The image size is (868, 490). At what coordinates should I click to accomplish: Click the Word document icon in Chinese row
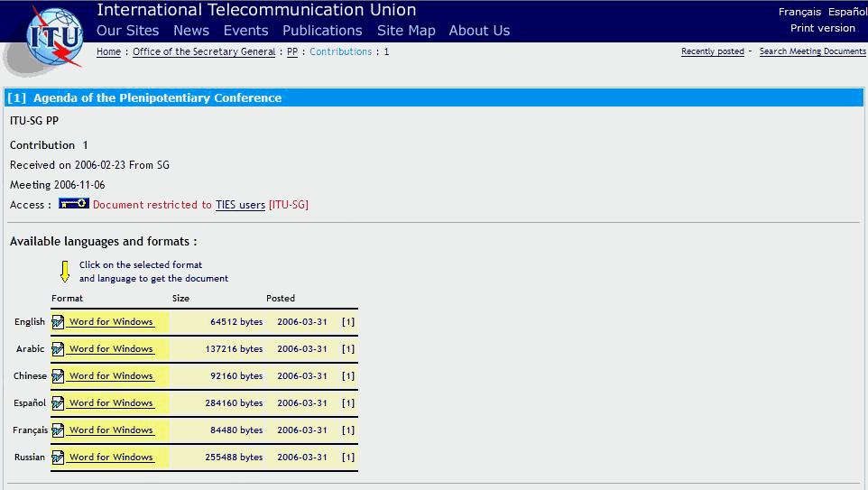click(x=58, y=376)
